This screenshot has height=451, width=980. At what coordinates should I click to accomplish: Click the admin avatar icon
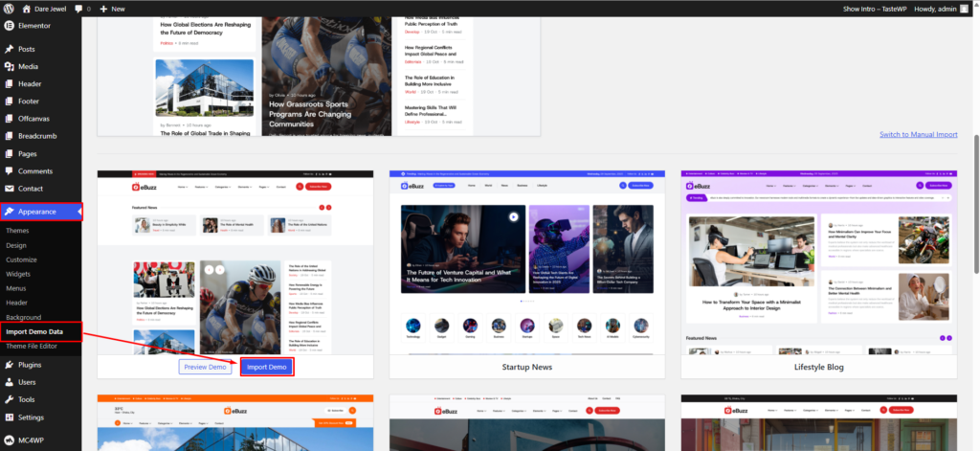tap(965, 8)
